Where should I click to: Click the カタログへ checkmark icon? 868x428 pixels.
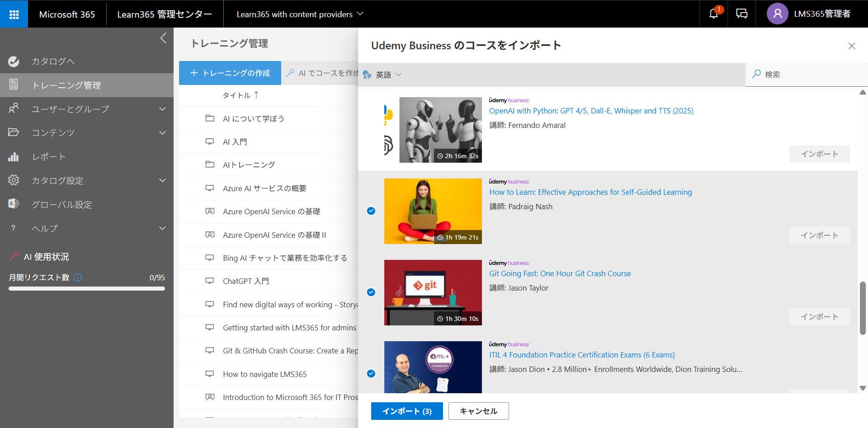tap(14, 61)
